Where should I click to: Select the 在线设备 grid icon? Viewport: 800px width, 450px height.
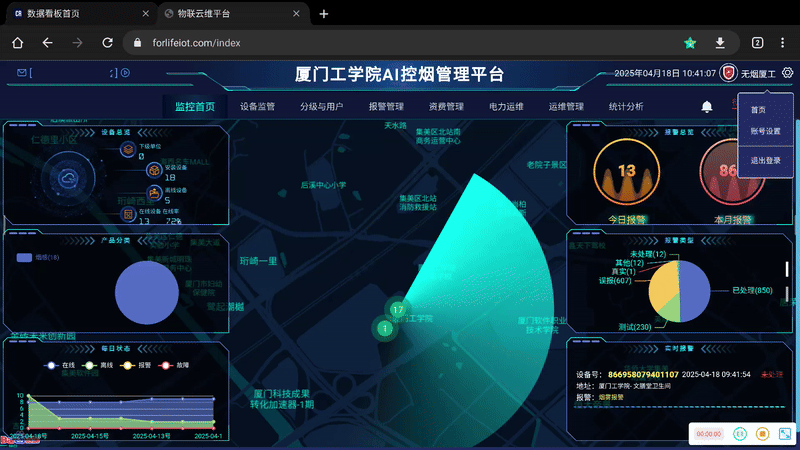click(128, 215)
